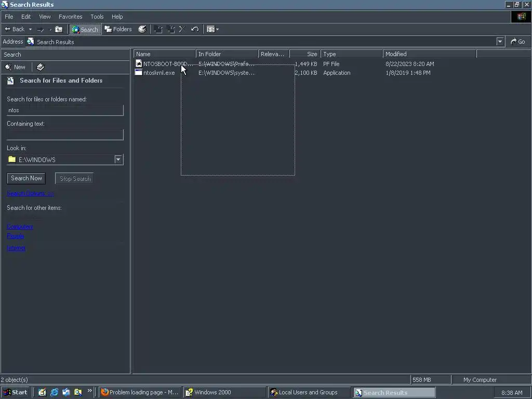Expand the Search Options link

30,193
